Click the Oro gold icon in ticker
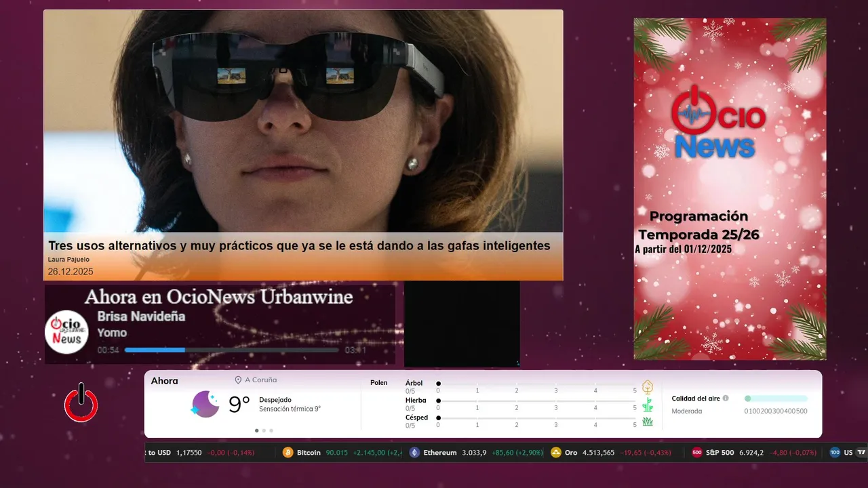The height and width of the screenshot is (488, 868). point(555,453)
